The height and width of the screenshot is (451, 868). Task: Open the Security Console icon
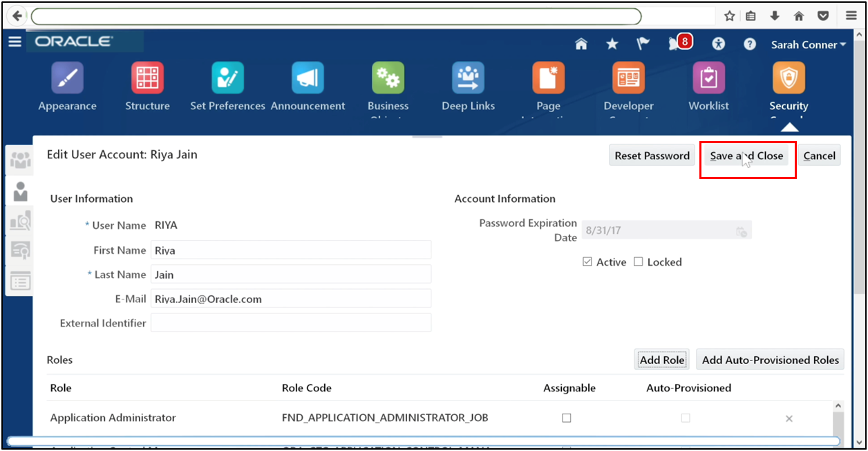pyautogui.click(x=788, y=78)
